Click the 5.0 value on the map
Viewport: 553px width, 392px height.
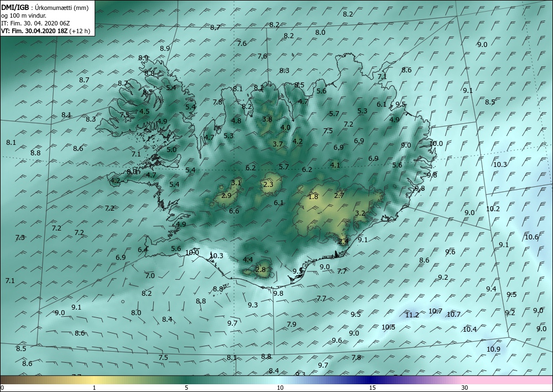pyautogui.click(x=171, y=149)
